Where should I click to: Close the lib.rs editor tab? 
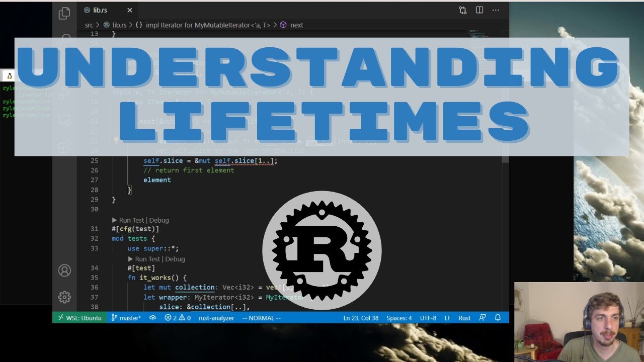(130, 10)
